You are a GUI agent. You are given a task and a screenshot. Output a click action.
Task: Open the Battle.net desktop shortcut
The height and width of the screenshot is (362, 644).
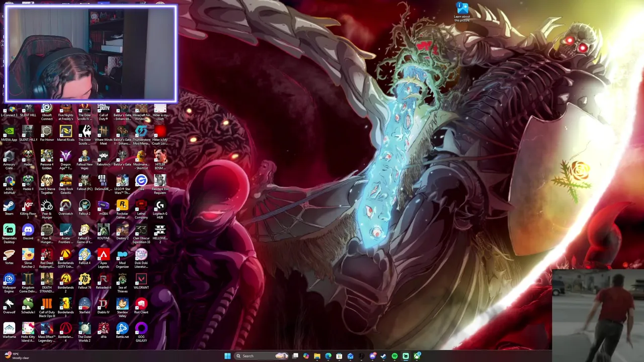click(x=122, y=331)
